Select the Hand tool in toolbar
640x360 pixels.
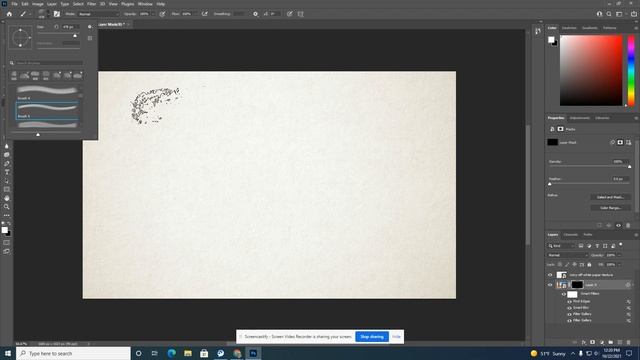tap(7, 198)
